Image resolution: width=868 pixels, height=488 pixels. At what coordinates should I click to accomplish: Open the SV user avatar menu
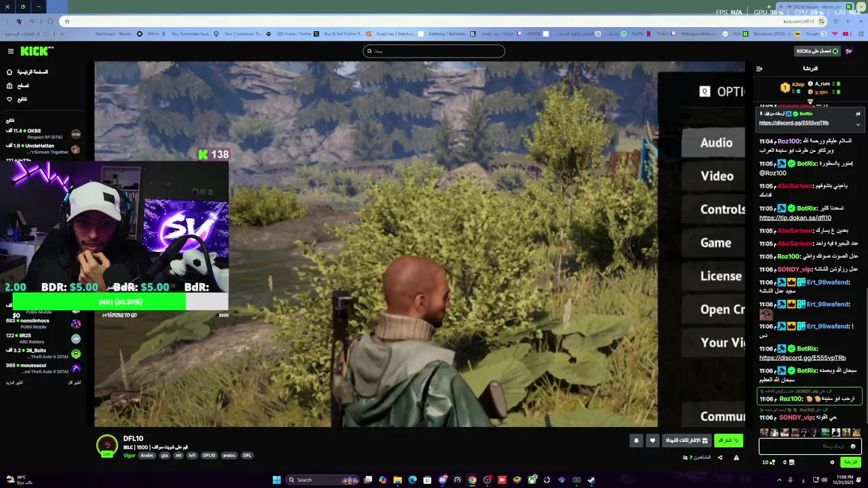click(x=848, y=51)
